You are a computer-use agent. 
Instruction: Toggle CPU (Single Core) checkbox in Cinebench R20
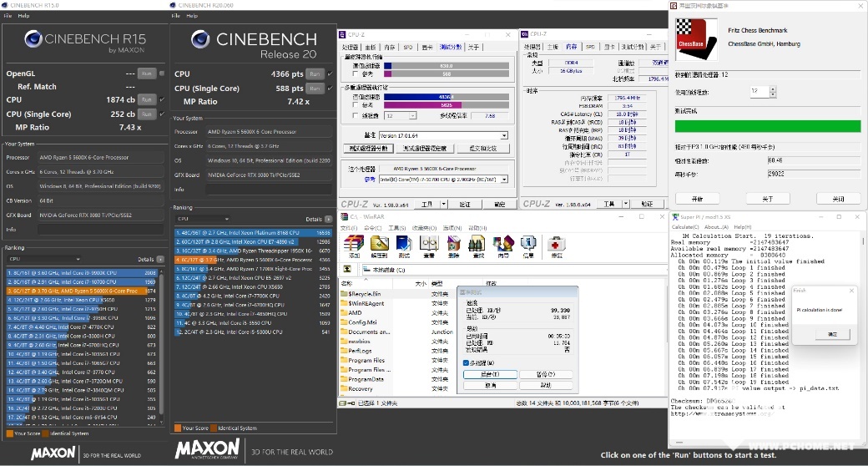click(x=330, y=88)
